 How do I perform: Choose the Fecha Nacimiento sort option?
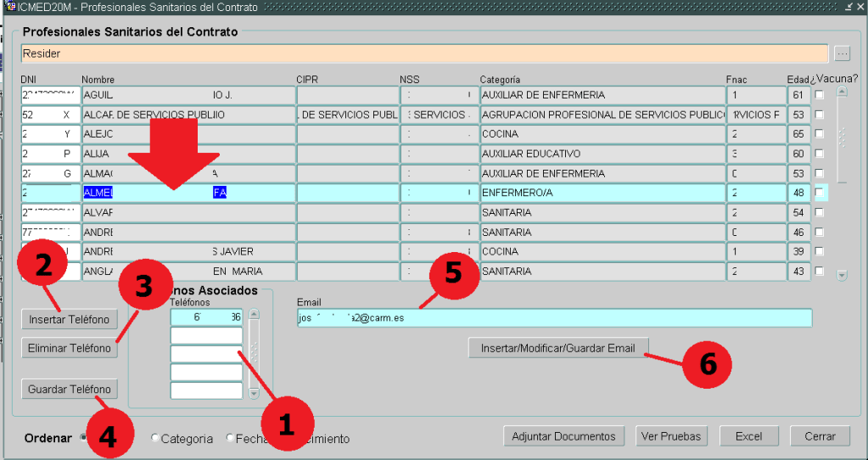tap(231, 438)
